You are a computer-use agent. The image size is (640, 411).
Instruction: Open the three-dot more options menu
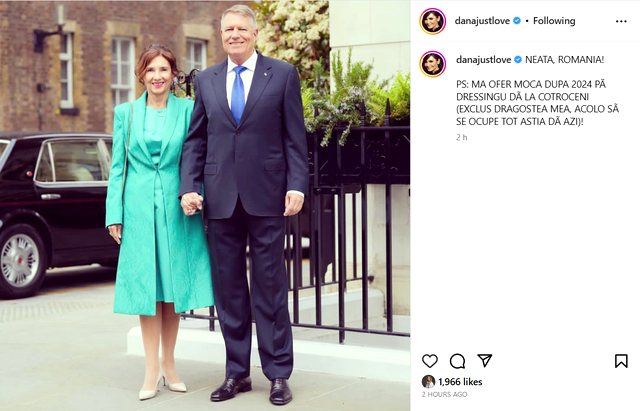[621, 21]
